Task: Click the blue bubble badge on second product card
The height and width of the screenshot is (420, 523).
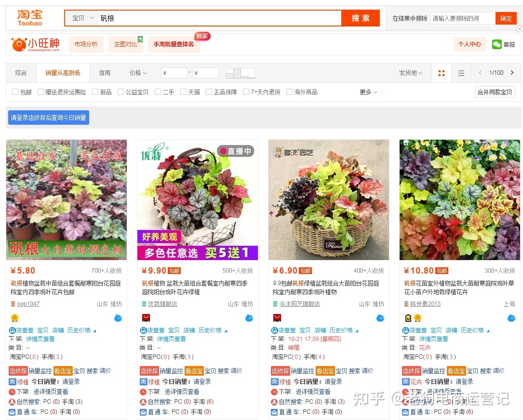Action: [249, 319]
